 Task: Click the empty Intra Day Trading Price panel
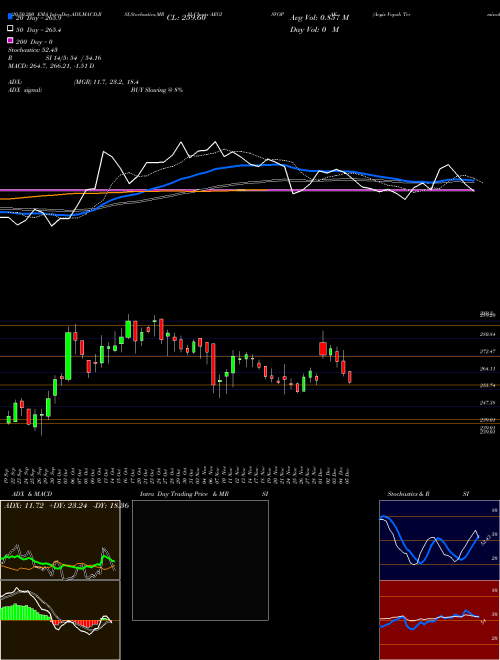coord(200,560)
